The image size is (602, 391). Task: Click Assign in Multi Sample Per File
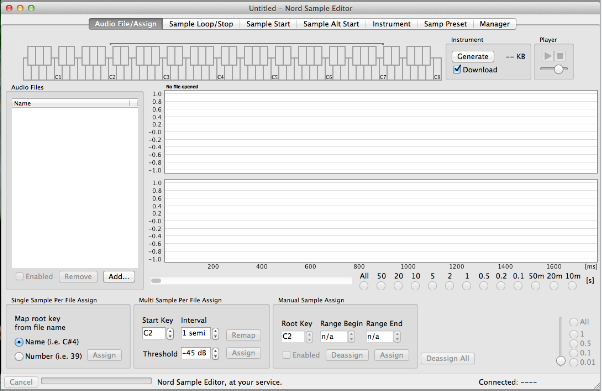(243, 353)
